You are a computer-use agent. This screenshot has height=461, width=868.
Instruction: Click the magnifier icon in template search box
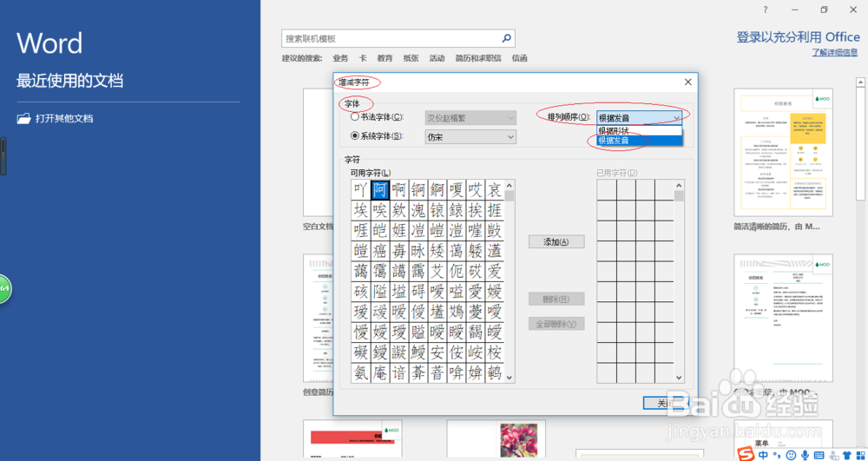[x=506, y=38]
